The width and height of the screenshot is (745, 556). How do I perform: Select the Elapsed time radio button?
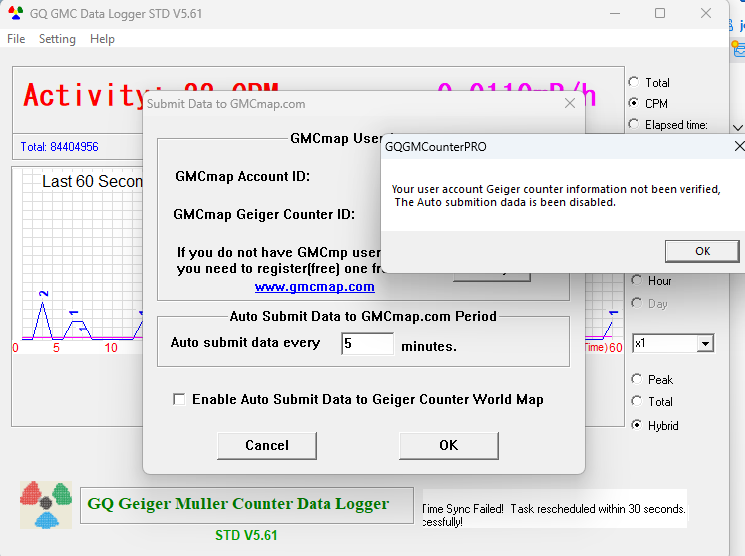click(x=634, y=124)
